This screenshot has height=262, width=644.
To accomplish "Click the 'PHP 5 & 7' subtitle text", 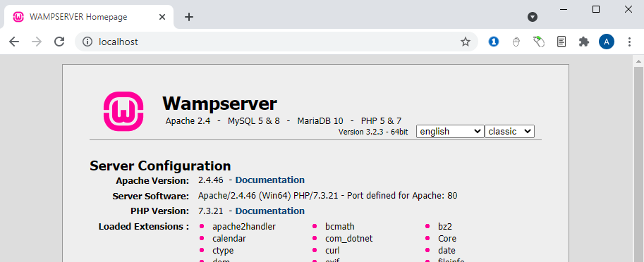I will [381, 121].
